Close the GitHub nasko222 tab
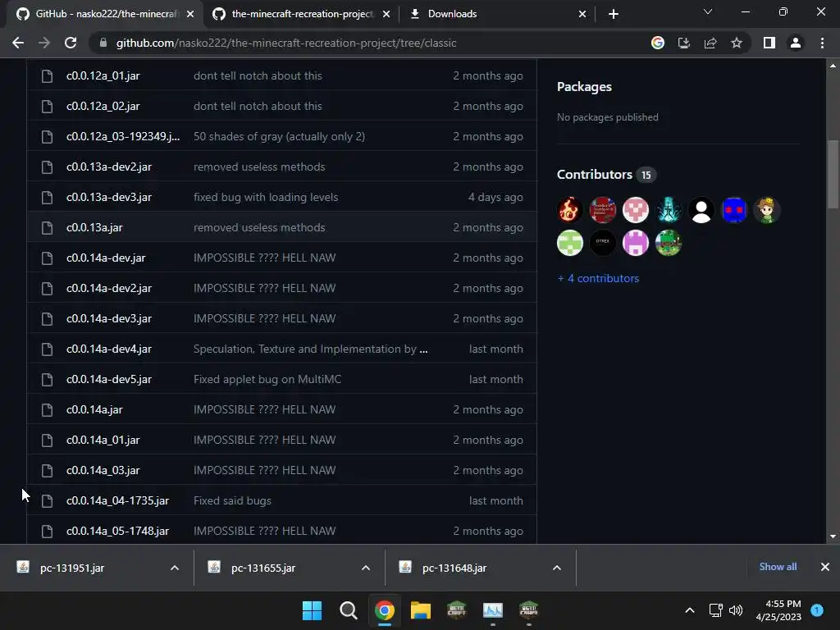Screen dimensions: 840x630 (190, 14)
